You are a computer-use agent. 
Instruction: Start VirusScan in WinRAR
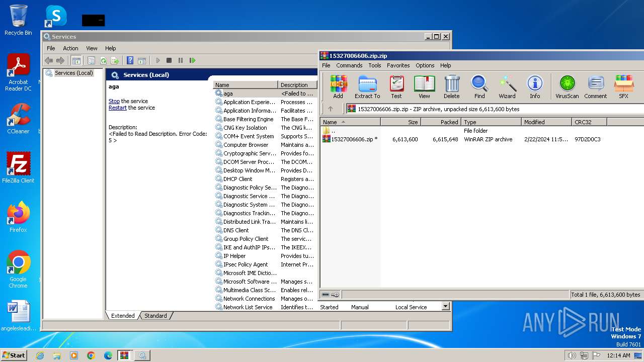click(567, 87)
